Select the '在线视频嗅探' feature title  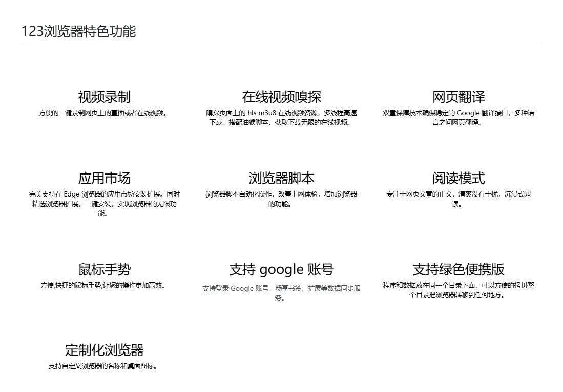tap(281, 97)
